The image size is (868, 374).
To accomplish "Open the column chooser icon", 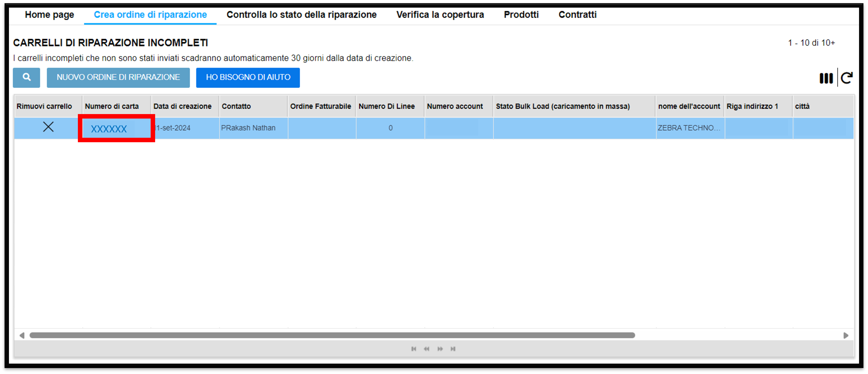I will (x=826, y=78).
